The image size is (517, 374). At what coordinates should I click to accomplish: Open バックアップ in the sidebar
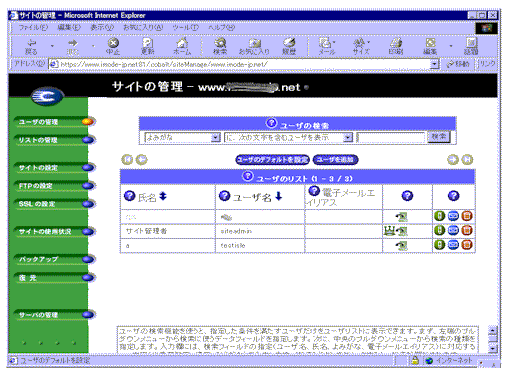pyautogui.click(x=54, y=259)
